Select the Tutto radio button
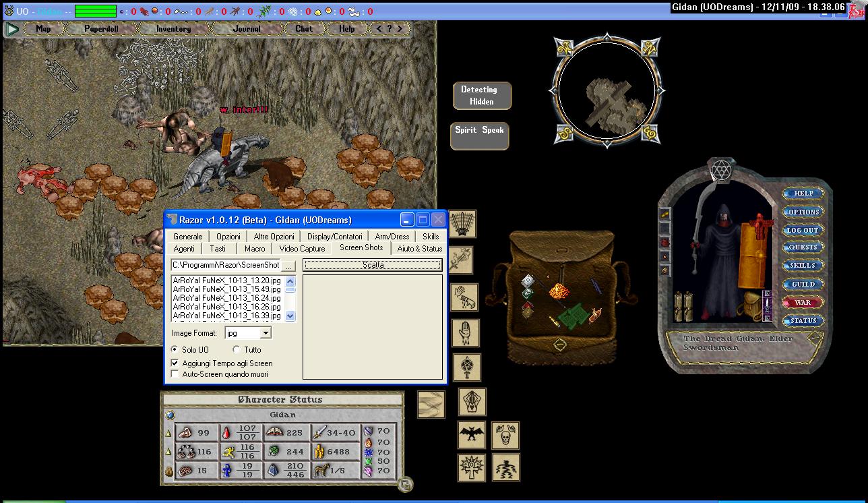 pyautogui.click(x=236, y=350)
